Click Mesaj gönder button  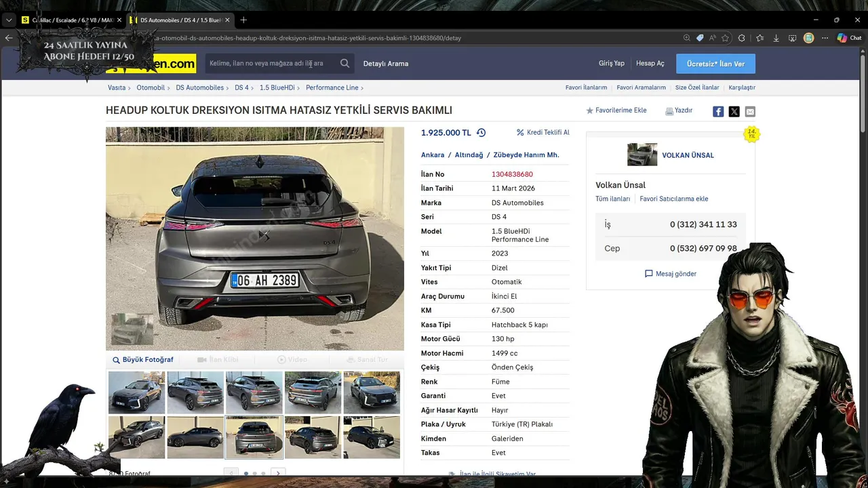click(671, 274)
